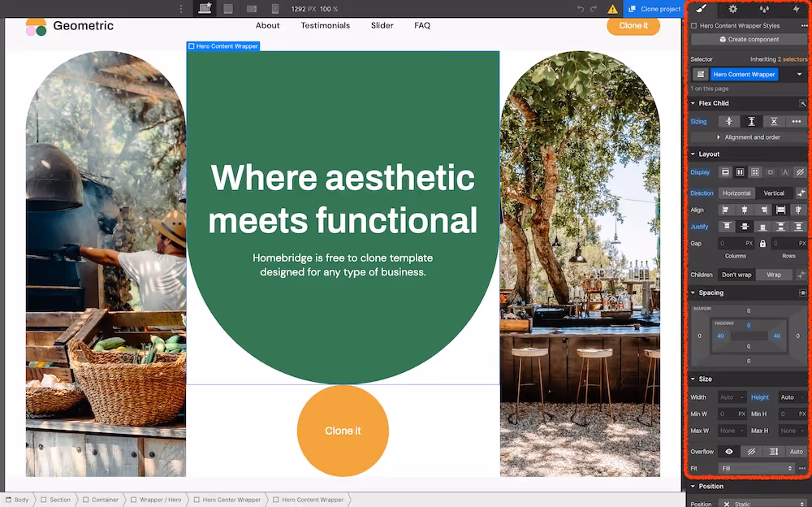812x507 pixels.
Task: Justify children to start
Action: pos(727,227)
